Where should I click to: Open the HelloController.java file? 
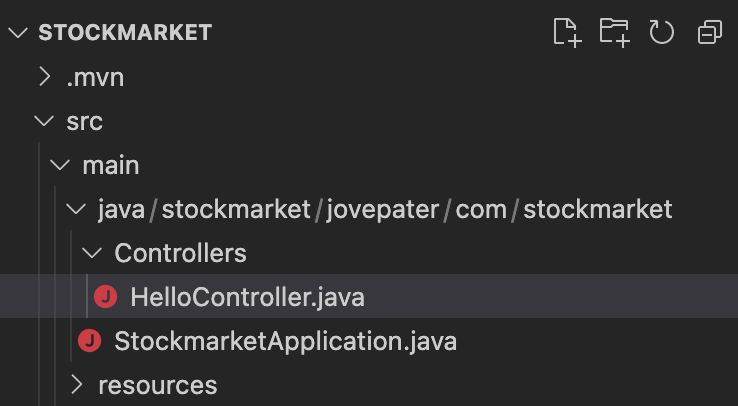coord(247,297)
